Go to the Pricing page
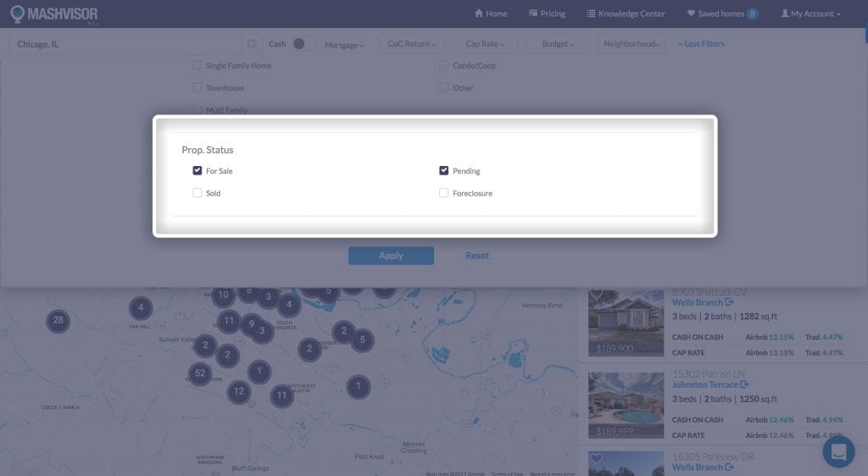The width and height of the screenshot is (868, 476). click(547, 14)
